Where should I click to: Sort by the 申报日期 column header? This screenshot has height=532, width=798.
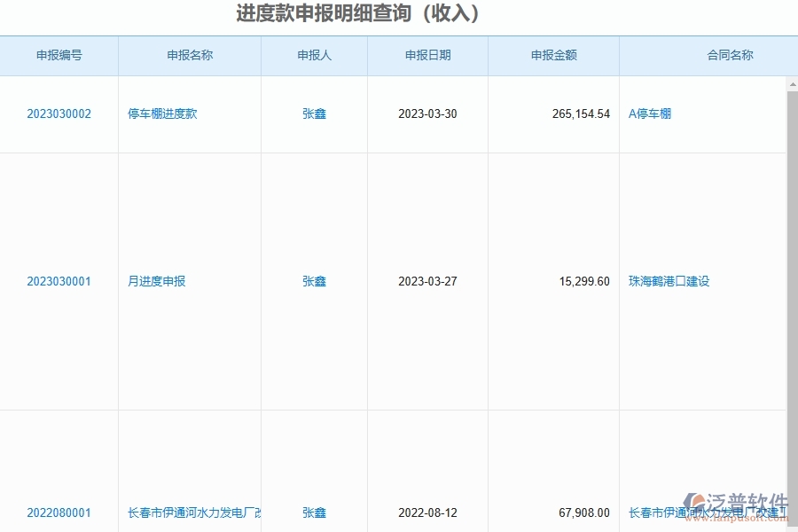(426, 55)
